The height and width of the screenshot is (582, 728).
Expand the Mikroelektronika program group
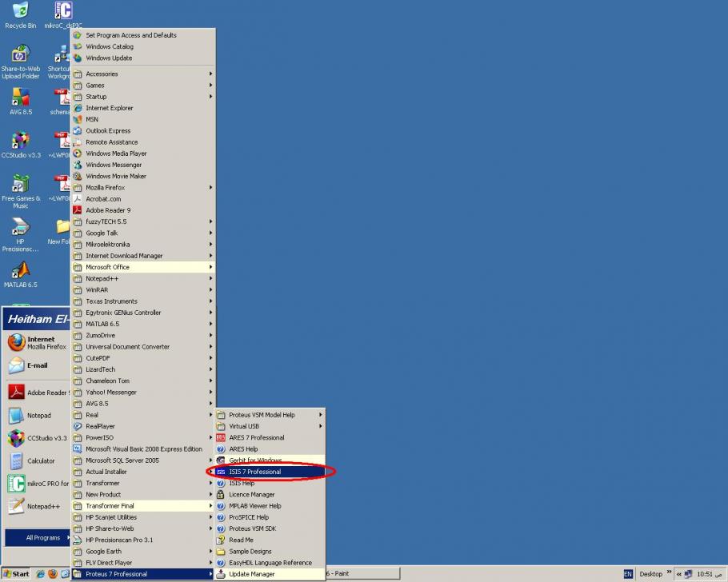pos(143,244)
